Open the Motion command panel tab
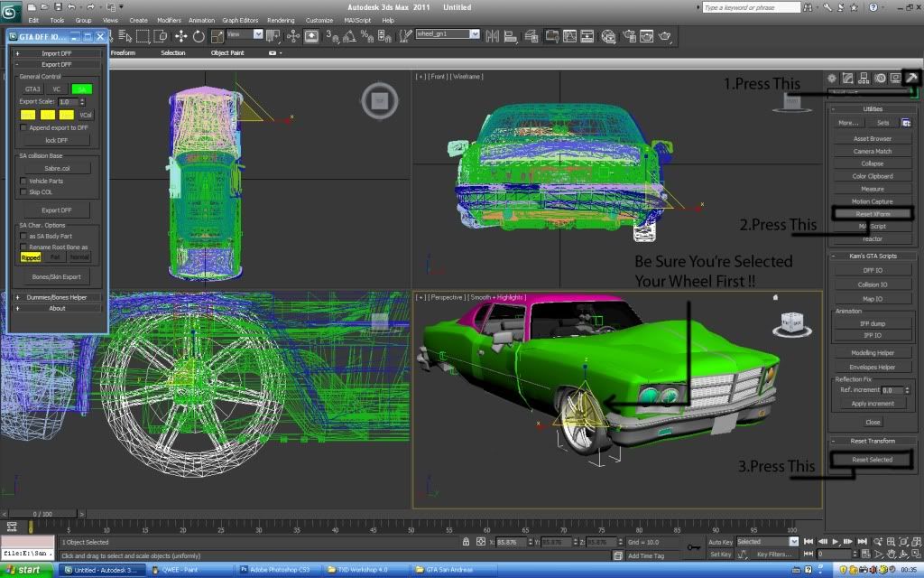 880,78
